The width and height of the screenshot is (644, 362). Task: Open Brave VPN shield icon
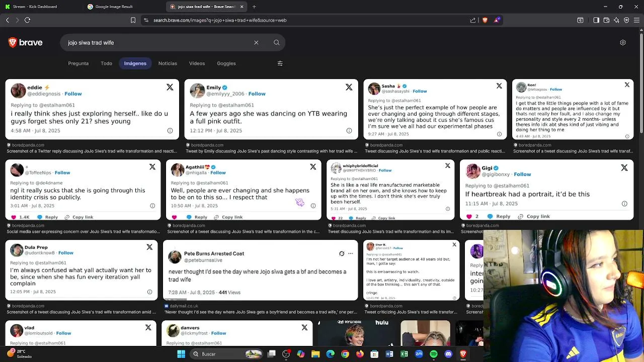(x=626, y=20)
